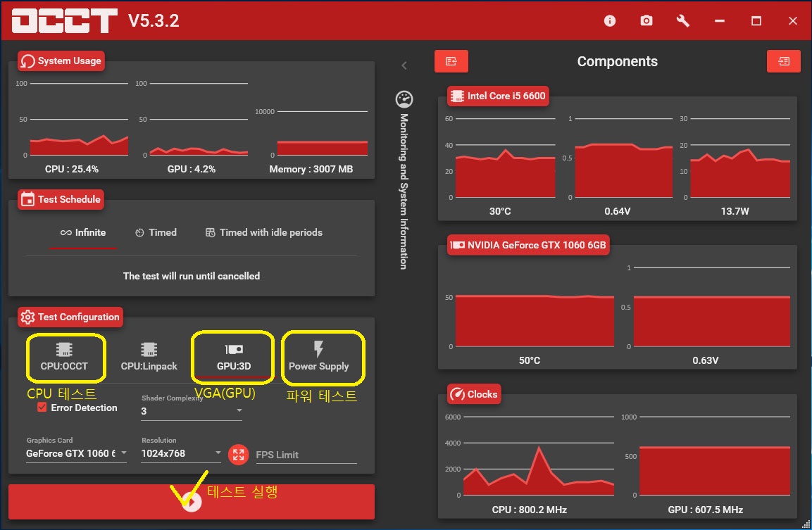Minimize the OCCT window
Screen dimensions: 812x530
pyautogui.click(x=719, y=20)
